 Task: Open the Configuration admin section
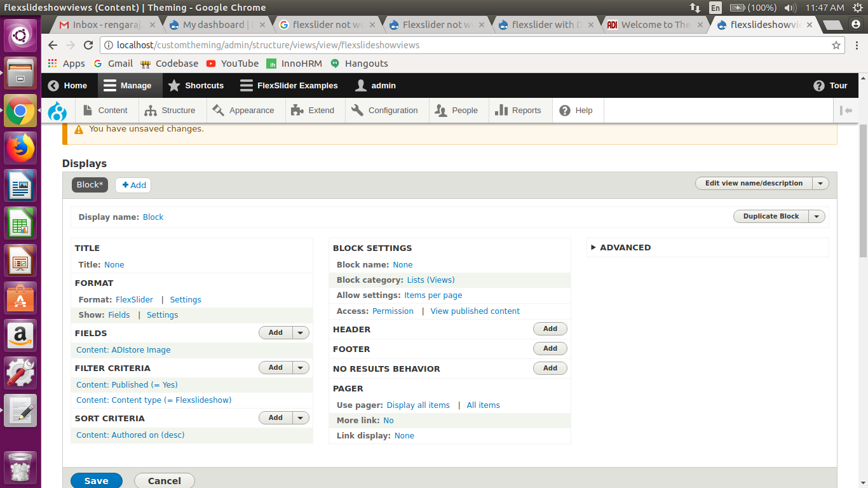click(386, 110)
